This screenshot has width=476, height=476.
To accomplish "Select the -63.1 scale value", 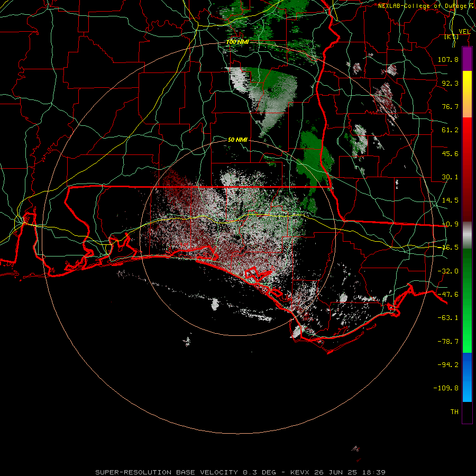I will (x=448, y=318).
